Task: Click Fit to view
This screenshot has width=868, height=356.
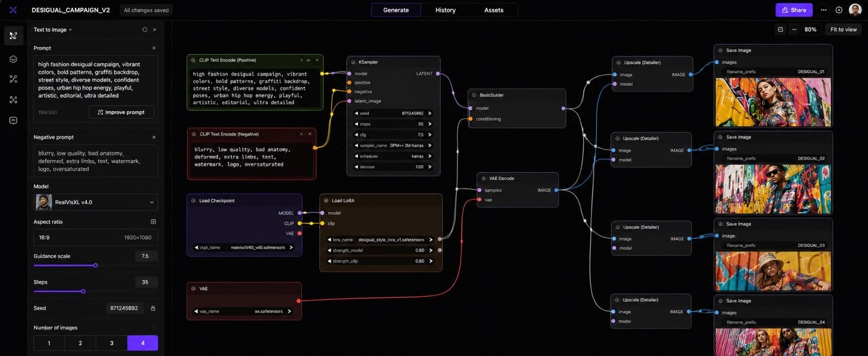Action: pos(844,29)
